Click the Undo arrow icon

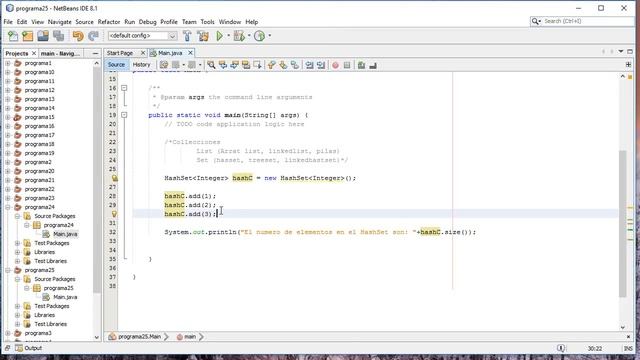(78, 36)
